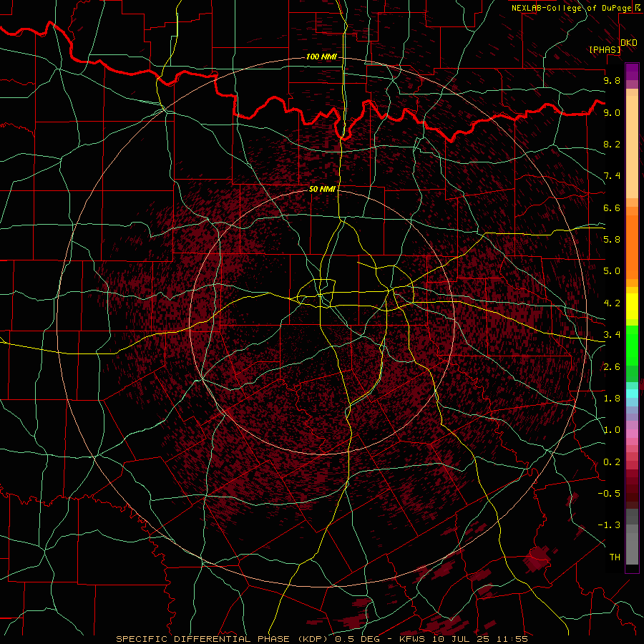644x644 pixels.
Task: Pick the bright yellow band on color bar
Action: tap(632, 306)
